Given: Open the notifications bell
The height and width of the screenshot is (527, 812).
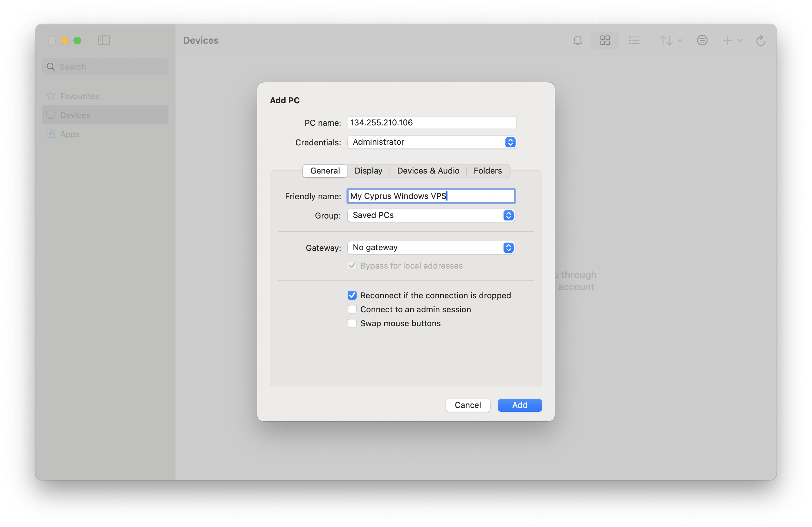Looking at the screenshot, I should 578,40.
